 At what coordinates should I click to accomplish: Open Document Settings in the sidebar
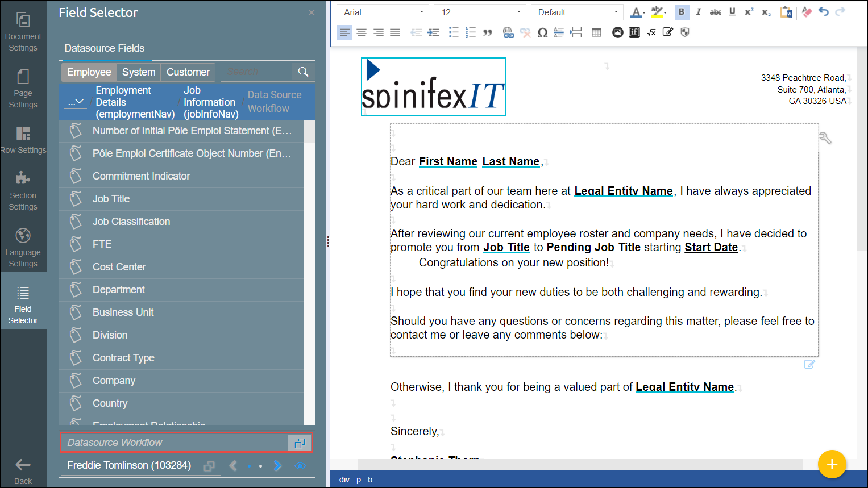(23, 32)
